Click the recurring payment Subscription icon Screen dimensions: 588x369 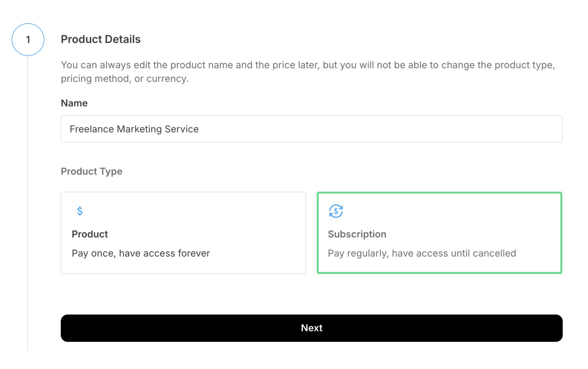(x=336, y=211)
